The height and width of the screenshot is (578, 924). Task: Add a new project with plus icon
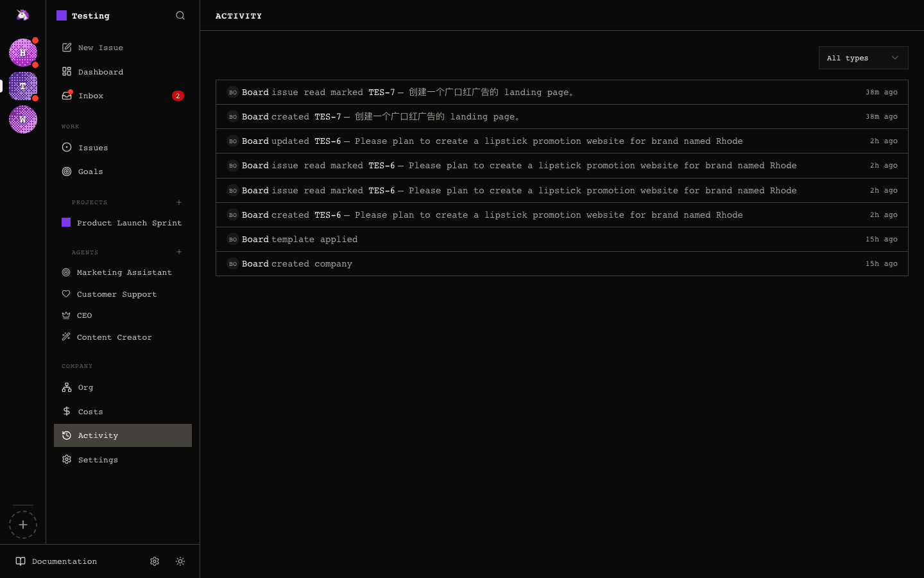tap(179, 202)
